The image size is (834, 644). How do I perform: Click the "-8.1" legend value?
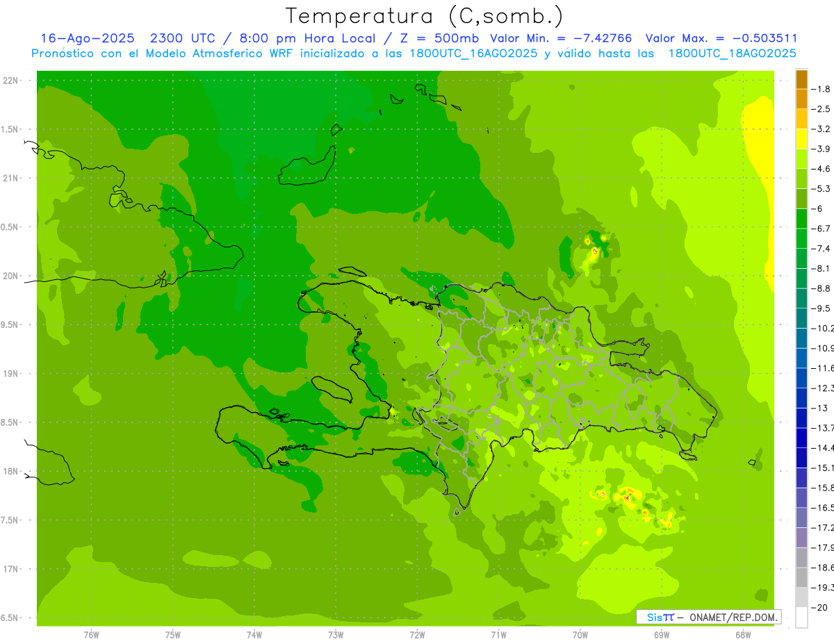point(821,268)
